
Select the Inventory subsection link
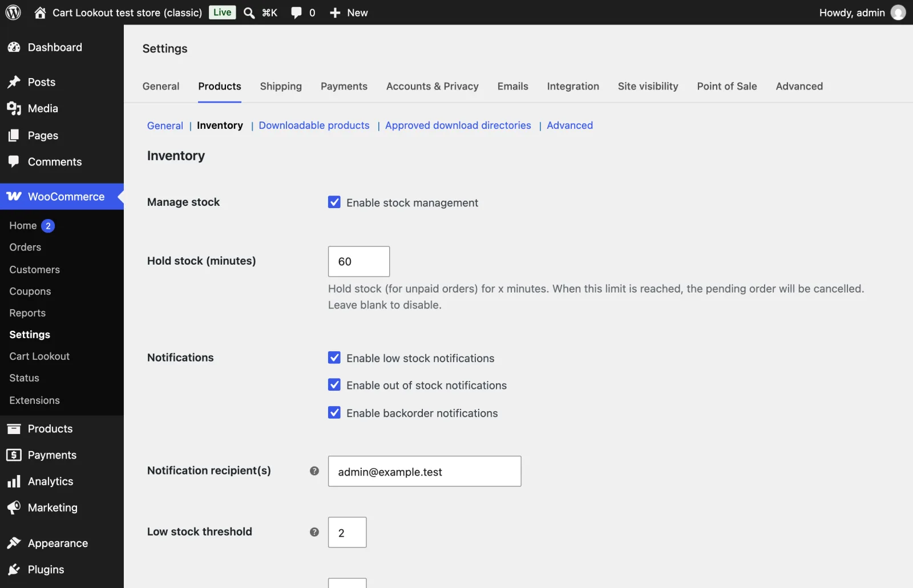click(x=220, y=125)
